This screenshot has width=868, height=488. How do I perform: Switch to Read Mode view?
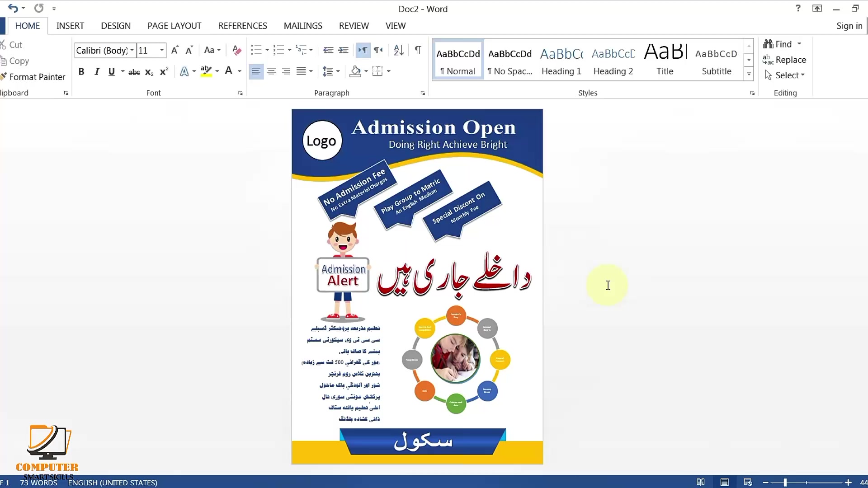tap(701, 482)
